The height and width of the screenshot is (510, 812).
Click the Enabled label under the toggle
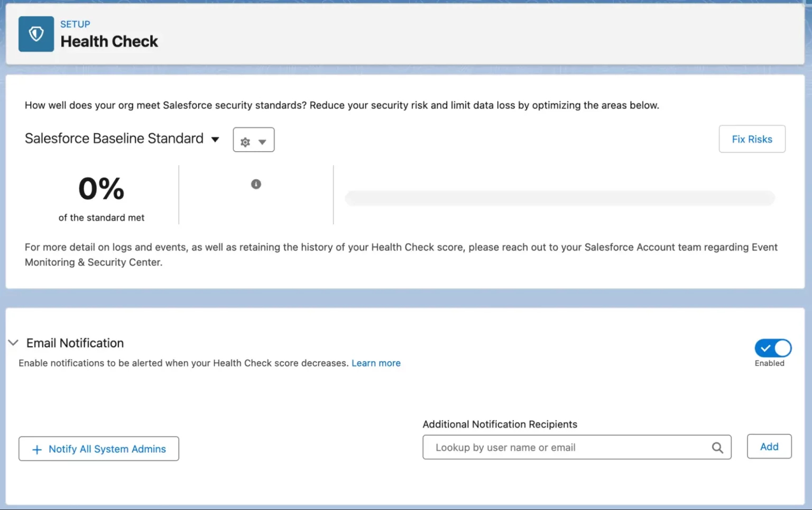(769, 363)
